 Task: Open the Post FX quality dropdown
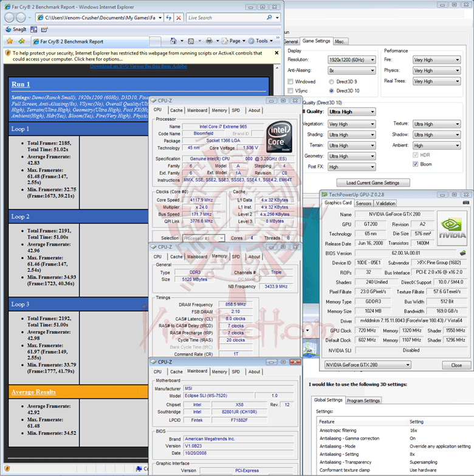352,166
